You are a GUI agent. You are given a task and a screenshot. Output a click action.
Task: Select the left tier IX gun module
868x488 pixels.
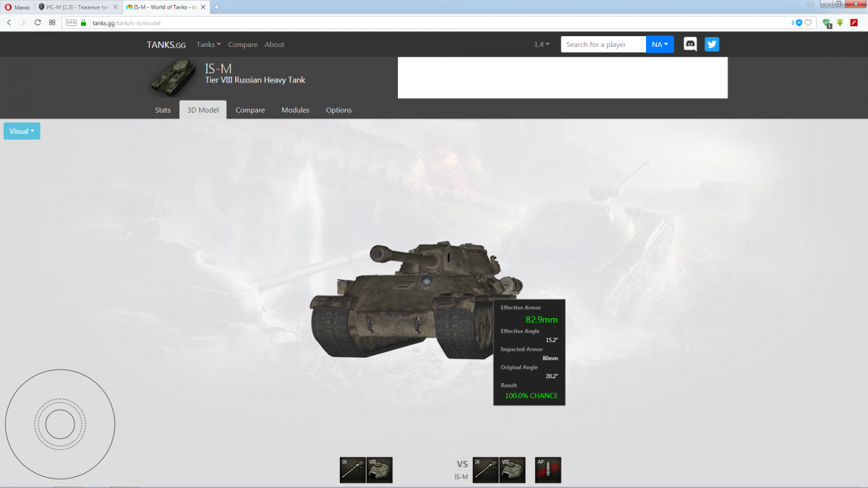(x=353, y=470)
